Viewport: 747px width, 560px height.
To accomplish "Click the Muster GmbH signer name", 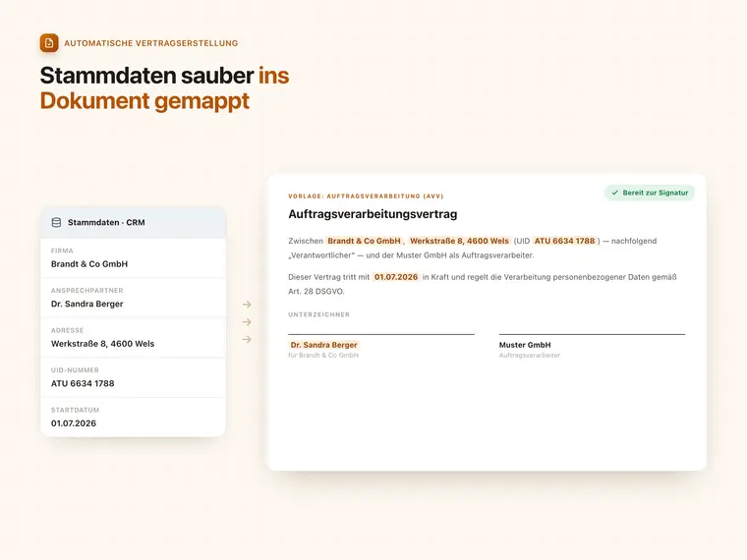I will (x=525, y=345).
